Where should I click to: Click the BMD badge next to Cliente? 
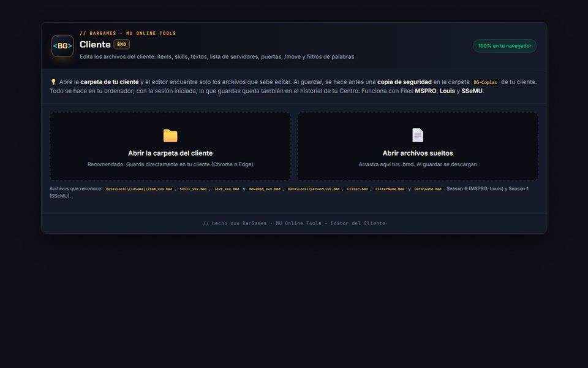tap(121, 44)
